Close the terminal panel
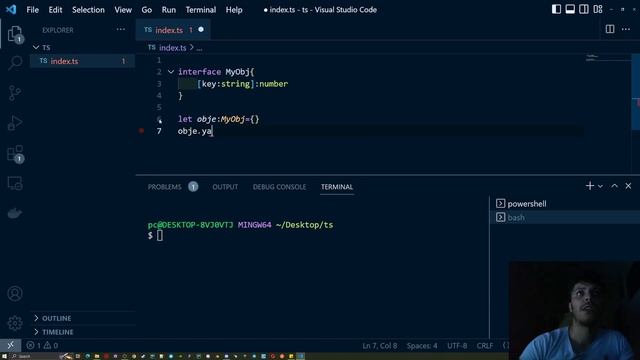The height and width of the screenshot is (360, 640). [628, 186]
